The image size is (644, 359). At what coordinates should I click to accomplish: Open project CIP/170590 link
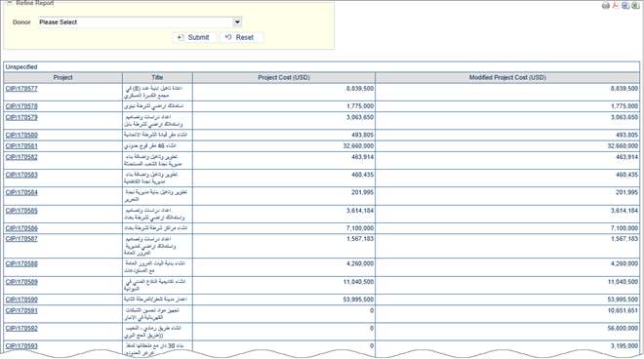(x=21, y=299)
